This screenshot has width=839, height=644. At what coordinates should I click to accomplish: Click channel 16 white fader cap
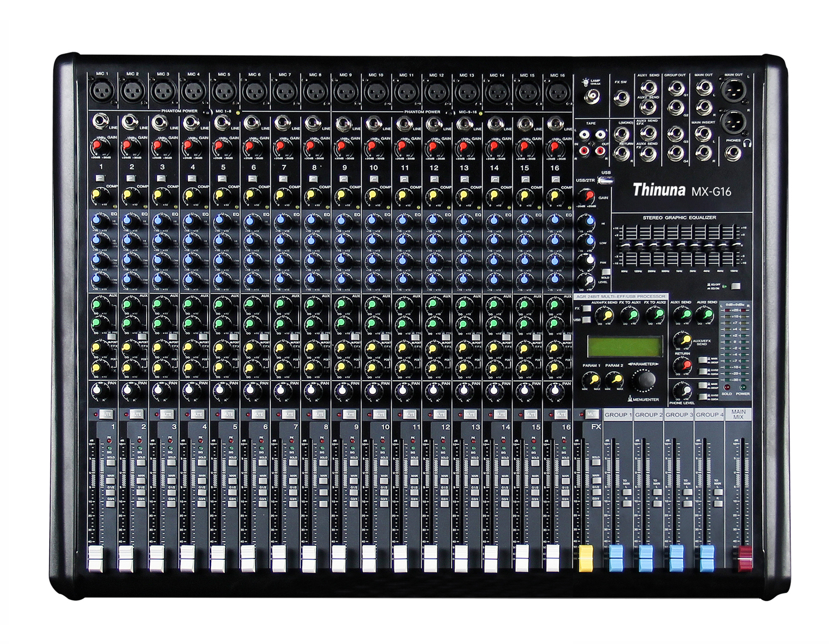552,558
